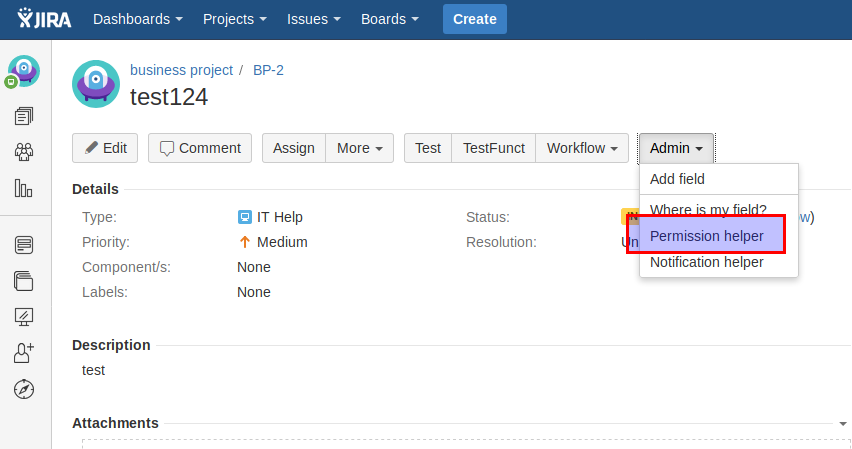
Task: Click the TestFunct transition button
Action: coord(493,148)
